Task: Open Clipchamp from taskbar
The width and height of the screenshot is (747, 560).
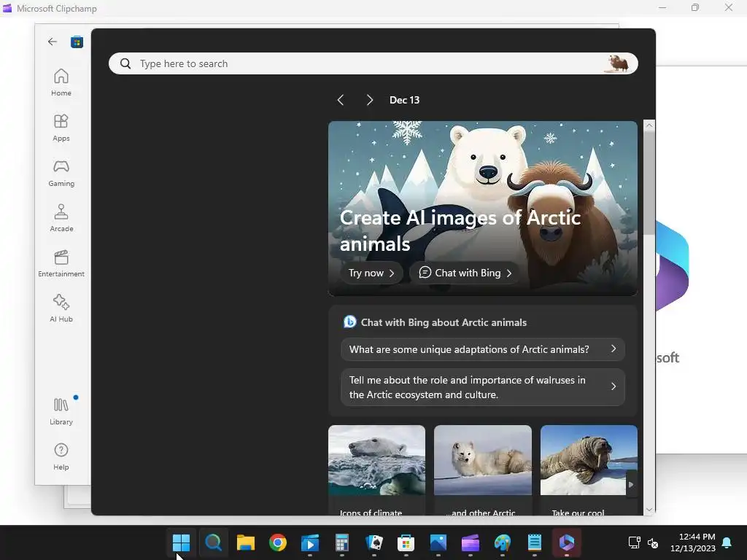Action: point(471,542)
